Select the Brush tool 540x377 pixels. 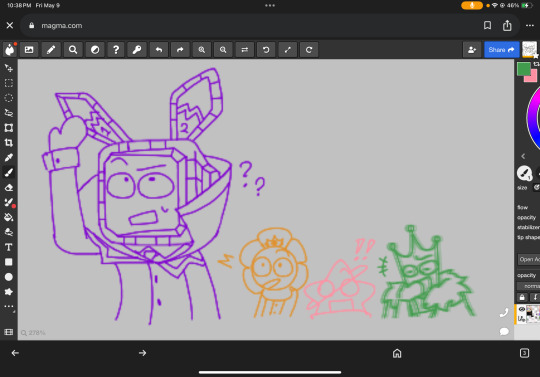[x=9, y=172]
